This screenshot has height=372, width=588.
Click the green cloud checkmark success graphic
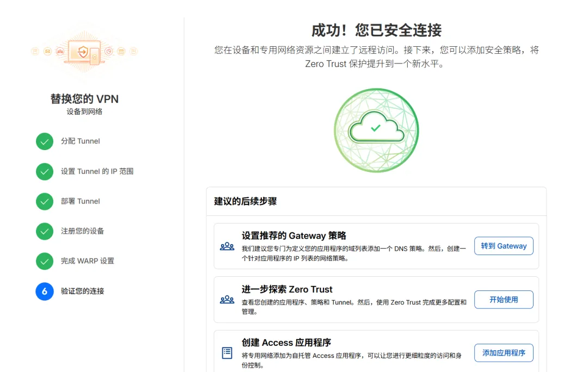(x=376, y=131)
